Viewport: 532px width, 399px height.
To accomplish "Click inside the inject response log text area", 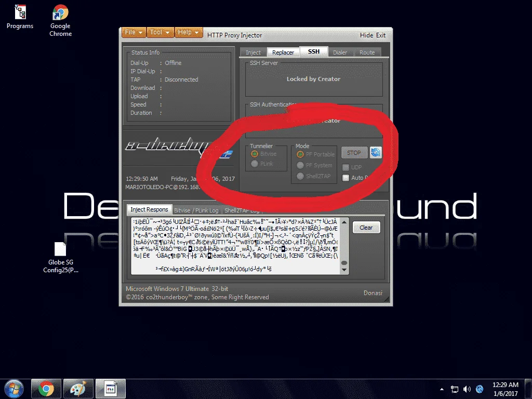I will pyautogui.click(x=236, y=246).
